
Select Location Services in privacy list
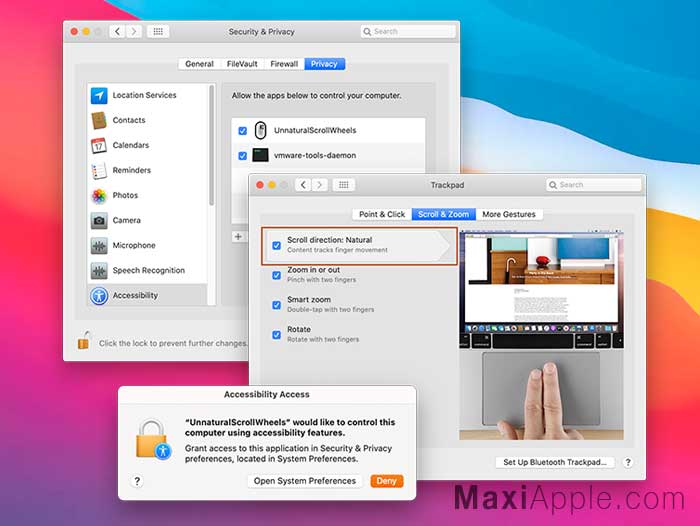[148, 95]
